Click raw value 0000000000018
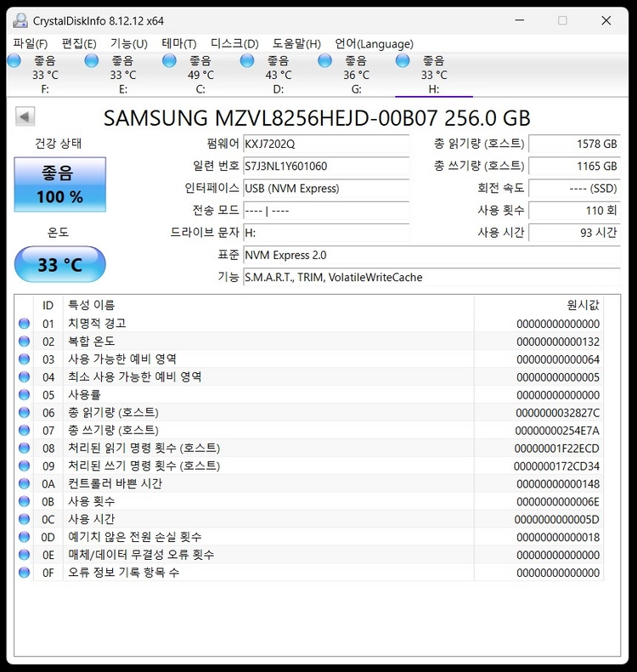 (x=558, y=538)
